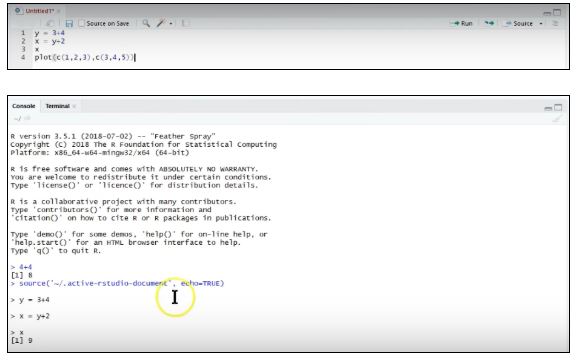Screen dimensions: 577x361
Task: Open the code tools magic wand
Action: point(161,24)
